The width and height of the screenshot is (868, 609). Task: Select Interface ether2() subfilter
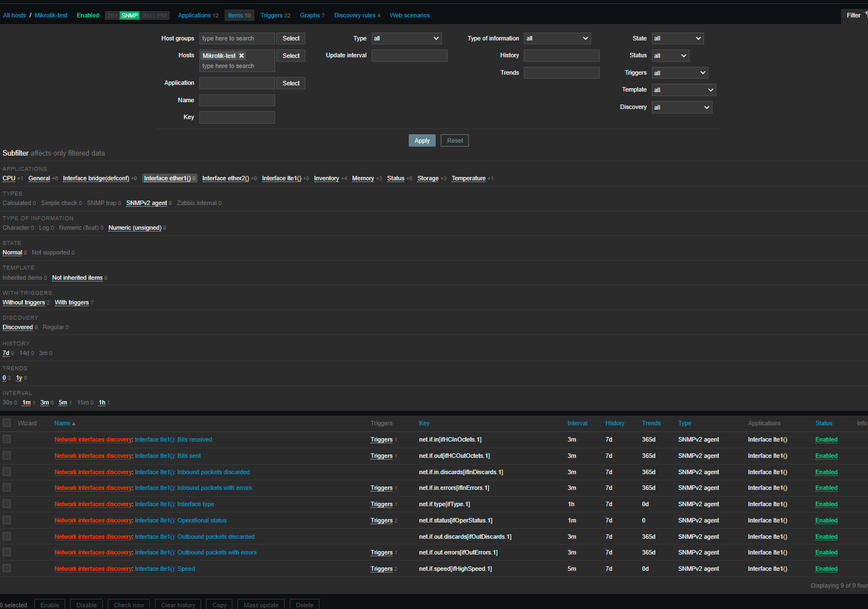click(226, 178)
